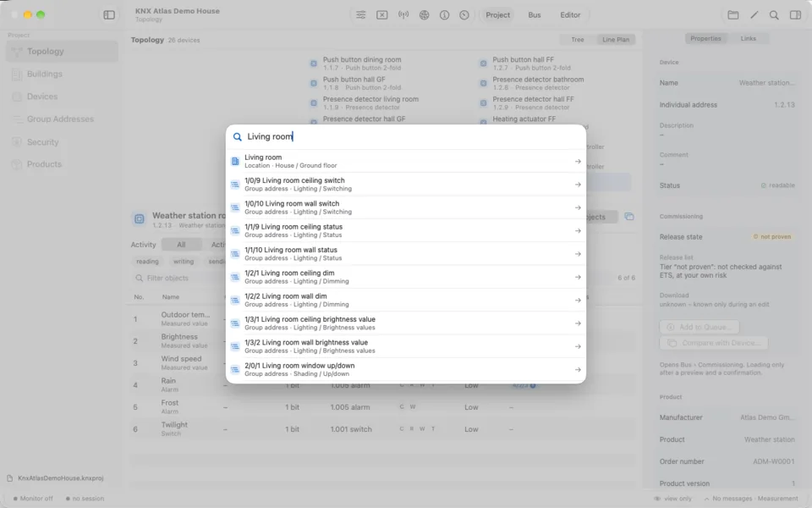
Task: Switch topology view to Line Plan
Action: 616,40
